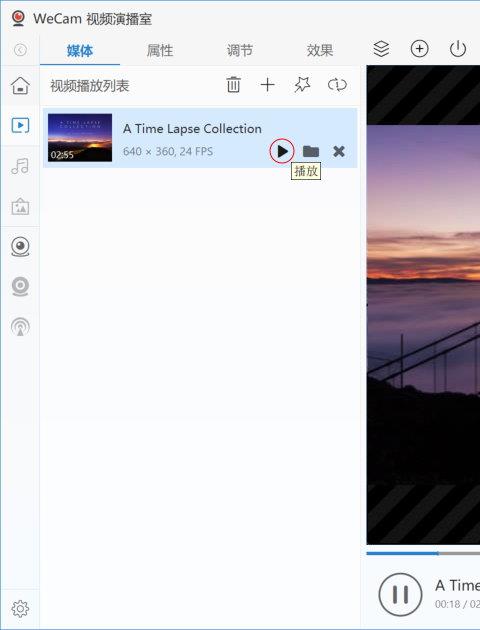Open the home icon in sidebar
This screenshot has height=630, width=480.
[x=20, y=85]
